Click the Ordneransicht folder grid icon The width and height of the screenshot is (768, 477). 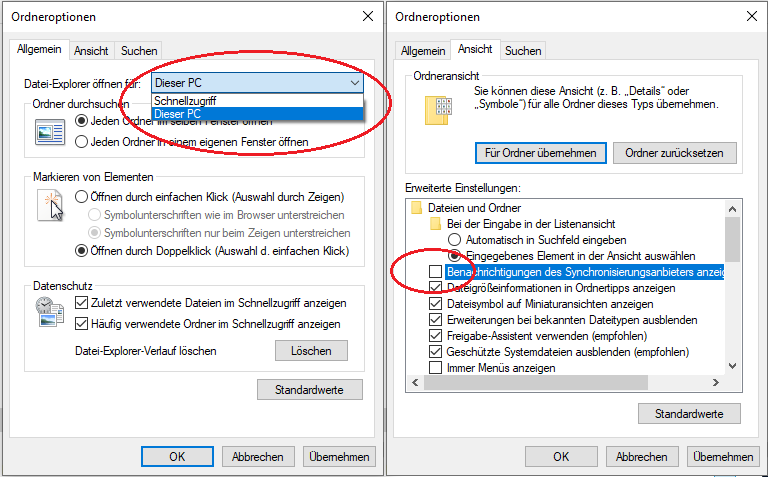438,111
